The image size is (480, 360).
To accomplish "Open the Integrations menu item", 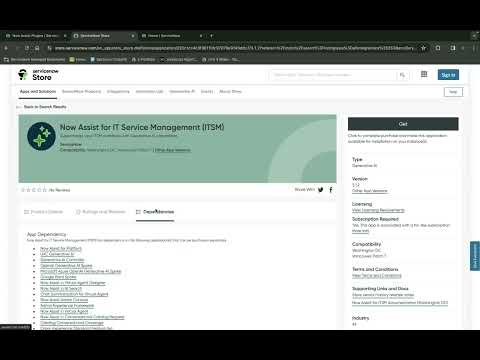I will tap(118, 92).
